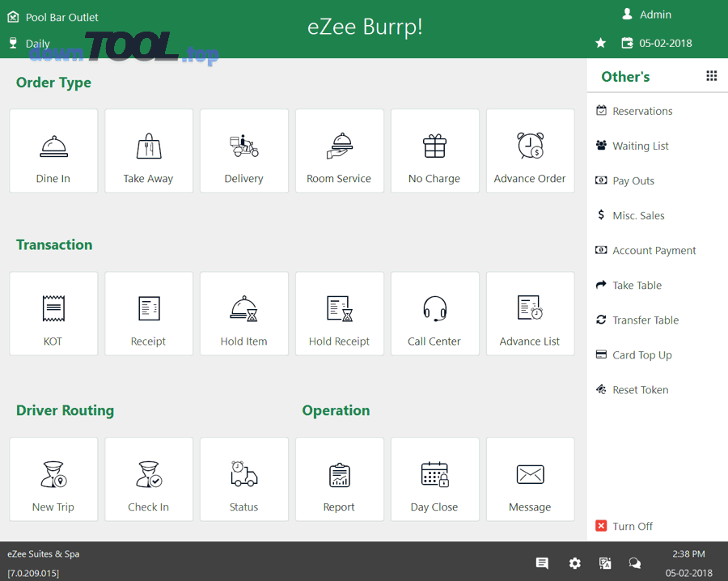View driver routing Status
This screenshot has width=728, height=581.
[x=244, y=479]
